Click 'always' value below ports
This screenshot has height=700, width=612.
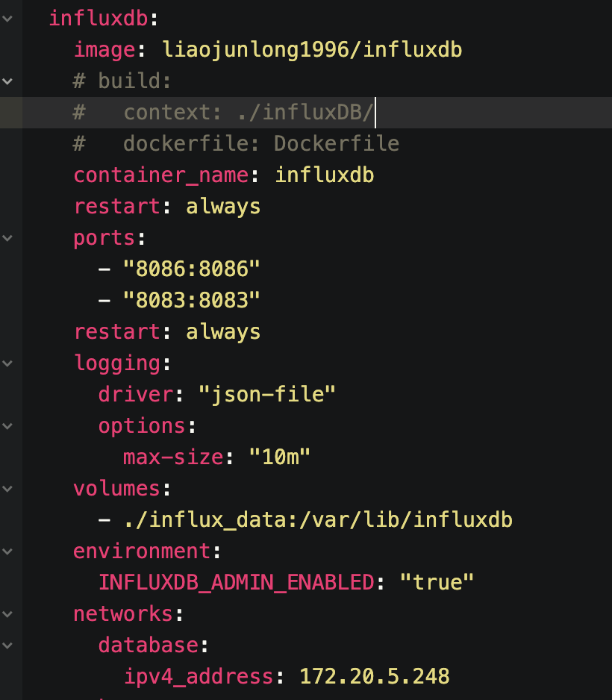pyautogui.click(x=223, y=332)
